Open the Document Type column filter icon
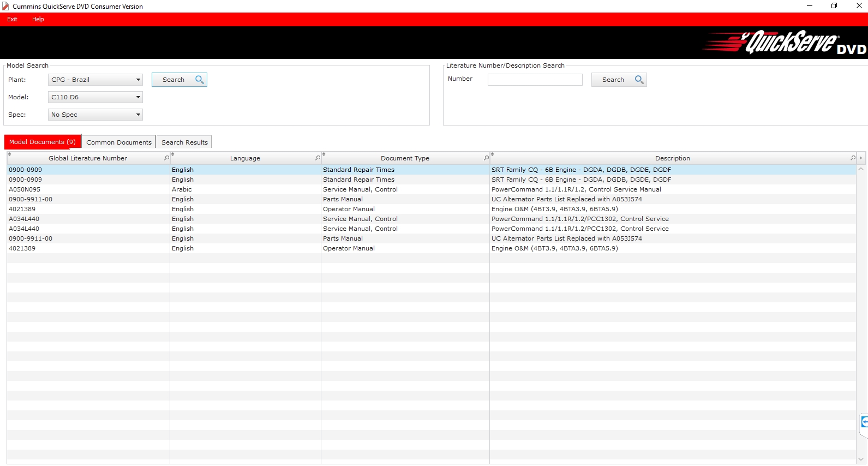868x466 pixels. point(486,158)
